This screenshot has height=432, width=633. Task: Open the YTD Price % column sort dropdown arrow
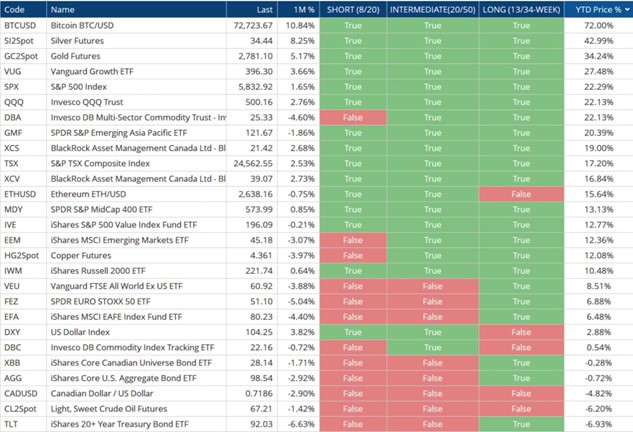(x=627, y=10)
